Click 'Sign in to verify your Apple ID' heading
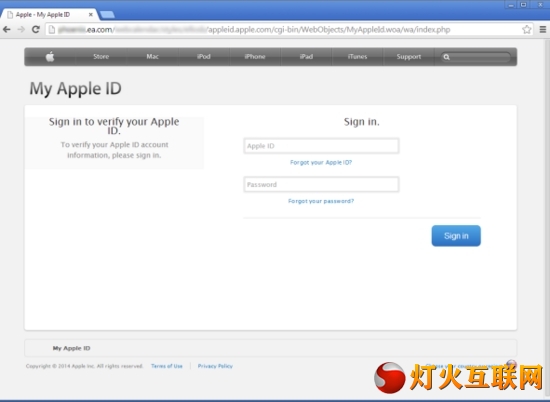Image resolution: width=550 pixels, height=402 pixels. pyautogui.click(x=114, y=126)
